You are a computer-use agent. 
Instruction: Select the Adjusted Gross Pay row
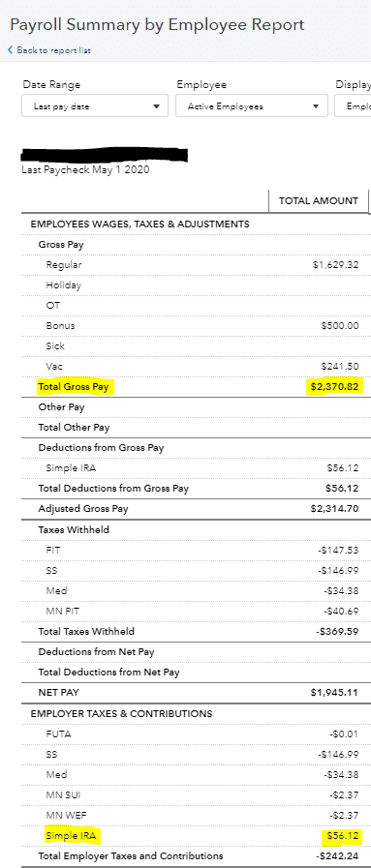196,509
